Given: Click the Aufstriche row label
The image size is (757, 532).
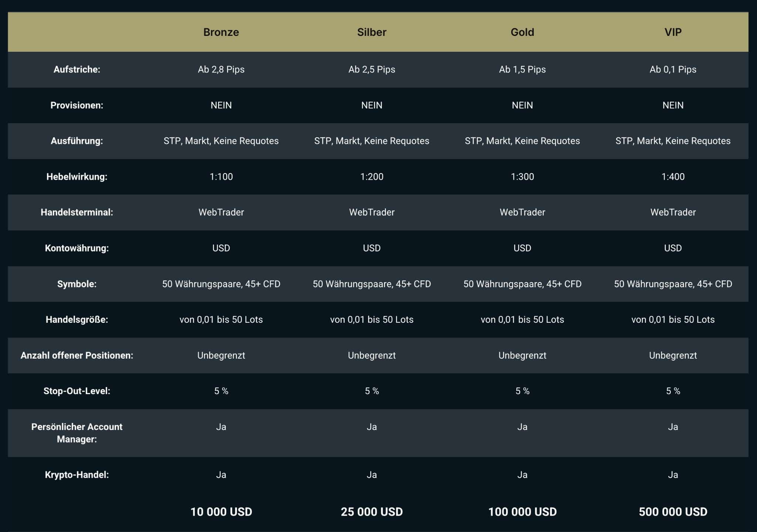Looking at the screenshot, I should [77, 70].
